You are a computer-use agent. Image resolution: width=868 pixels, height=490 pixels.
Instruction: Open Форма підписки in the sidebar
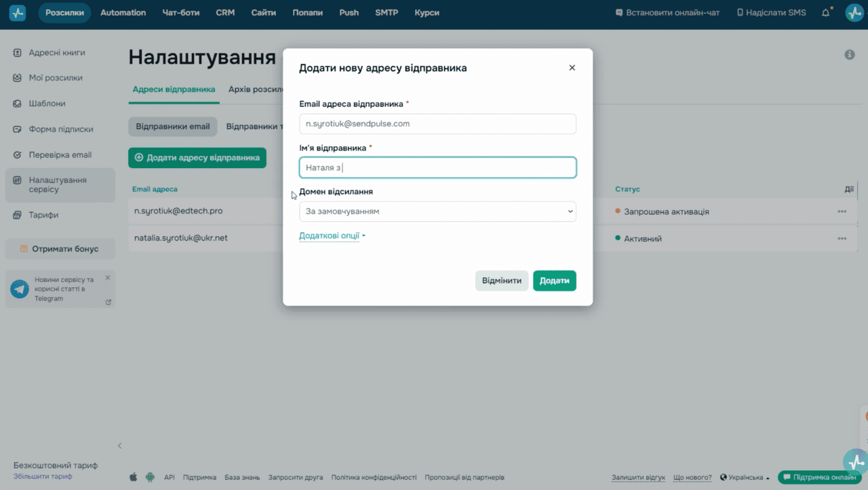[61, 129]
